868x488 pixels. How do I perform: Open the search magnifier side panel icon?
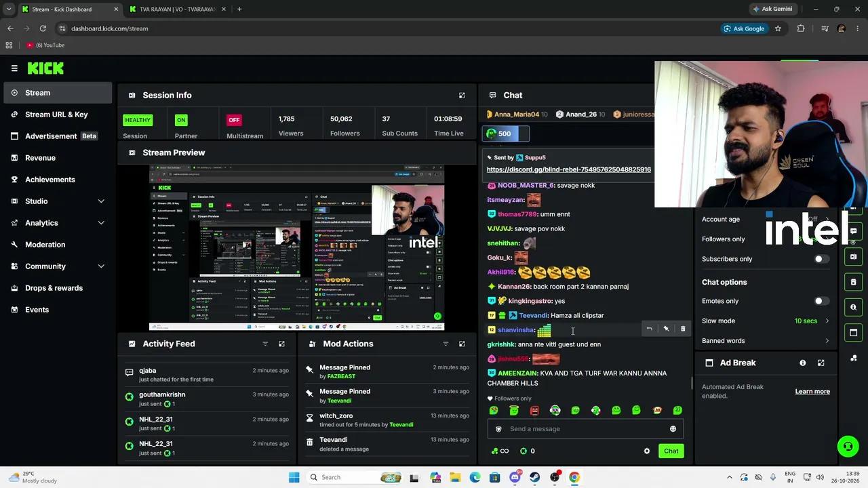[x=853, y=307]
